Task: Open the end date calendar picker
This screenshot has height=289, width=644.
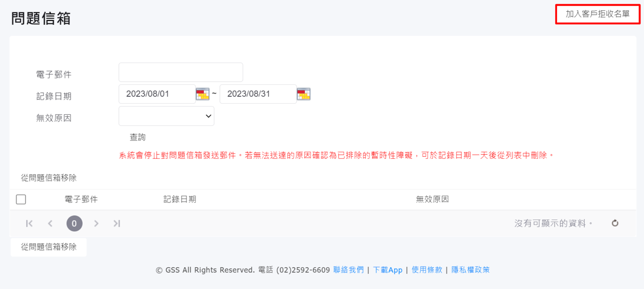Action: pyautogui.click(x=303, y=94)
